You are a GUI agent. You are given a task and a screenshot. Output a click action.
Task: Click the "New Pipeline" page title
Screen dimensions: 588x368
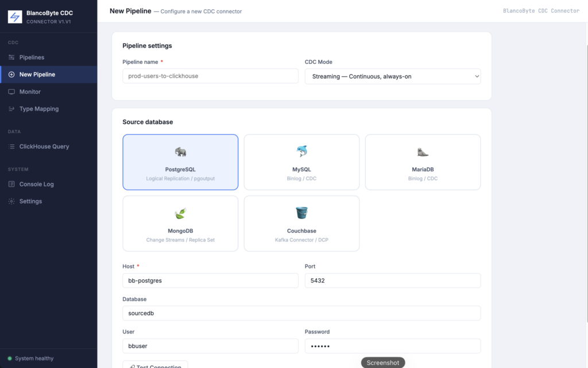pos(130,11)
